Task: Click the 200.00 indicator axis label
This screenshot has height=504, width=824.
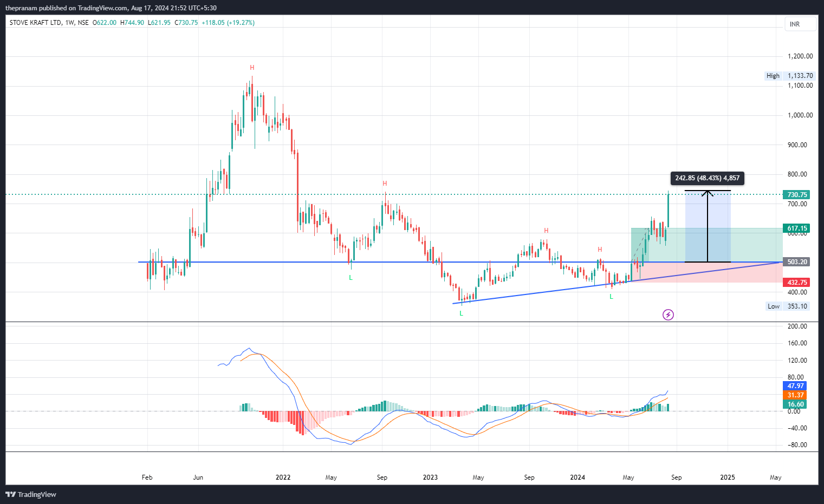Action: pyautogui.click(x=797, y=326)
